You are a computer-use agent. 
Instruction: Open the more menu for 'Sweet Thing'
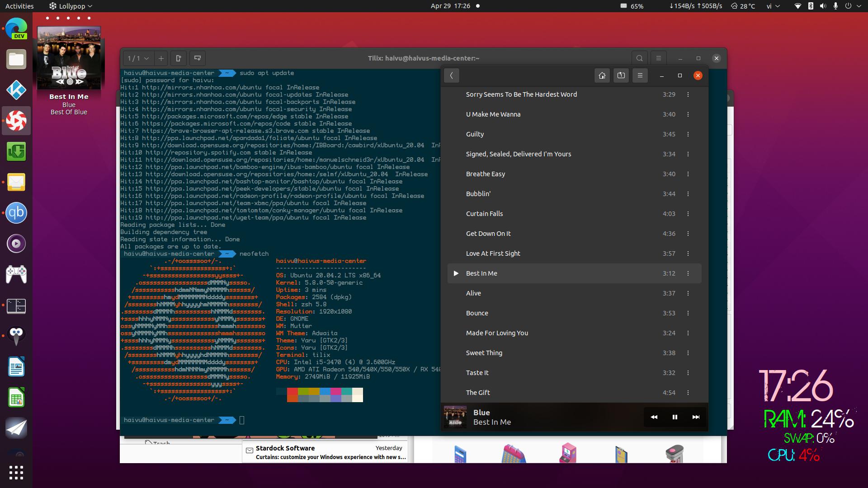(688, 353)
